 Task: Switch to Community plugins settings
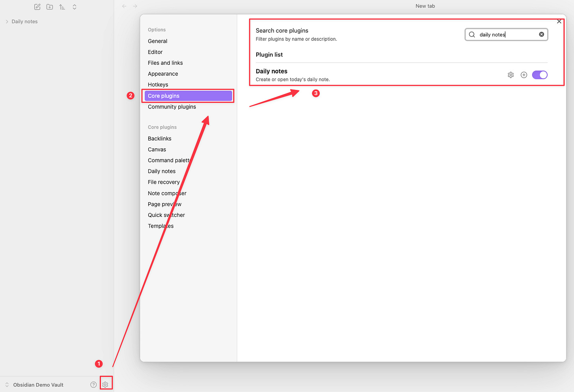click(172, 106)
